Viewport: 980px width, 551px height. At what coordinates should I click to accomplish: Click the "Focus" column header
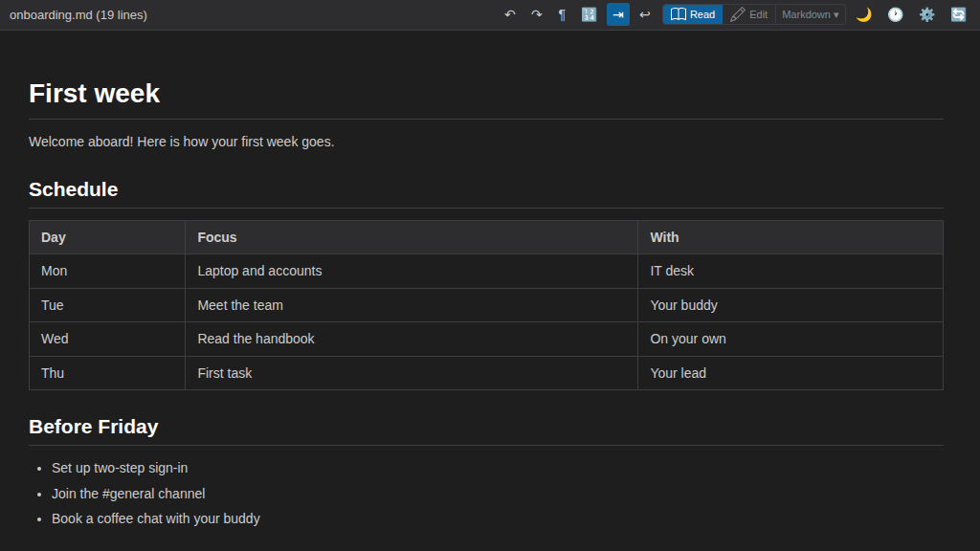point(412,237)
